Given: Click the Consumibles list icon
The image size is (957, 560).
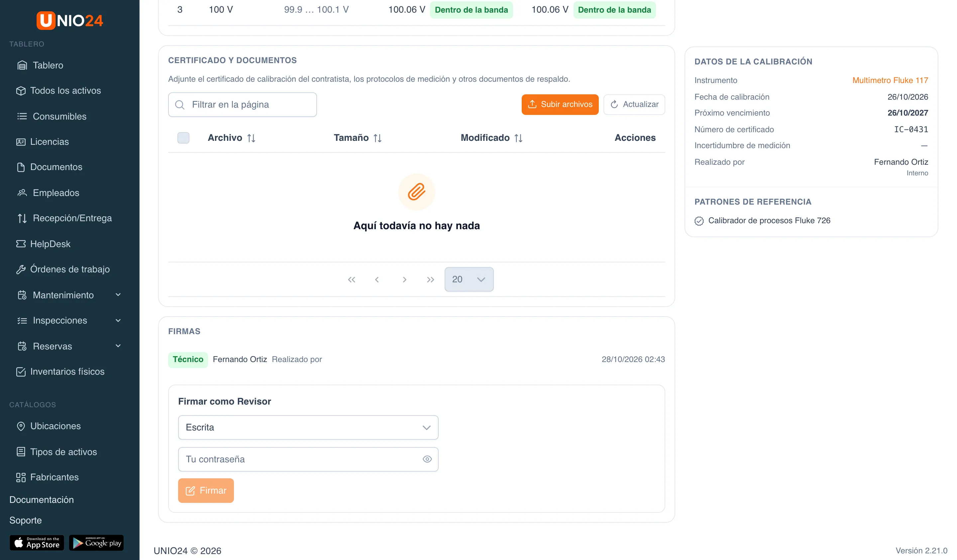Looking at the screenshot, I should (22, 117).
